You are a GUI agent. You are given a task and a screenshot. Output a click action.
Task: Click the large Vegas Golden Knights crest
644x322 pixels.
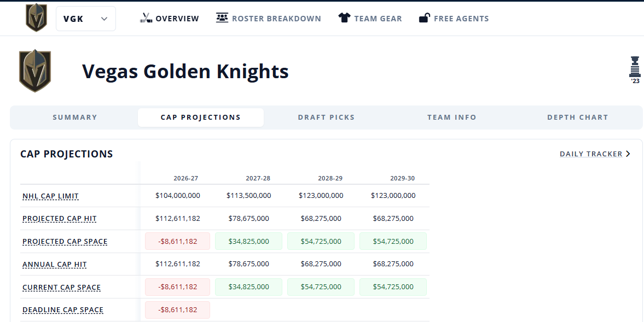point(35,71)
